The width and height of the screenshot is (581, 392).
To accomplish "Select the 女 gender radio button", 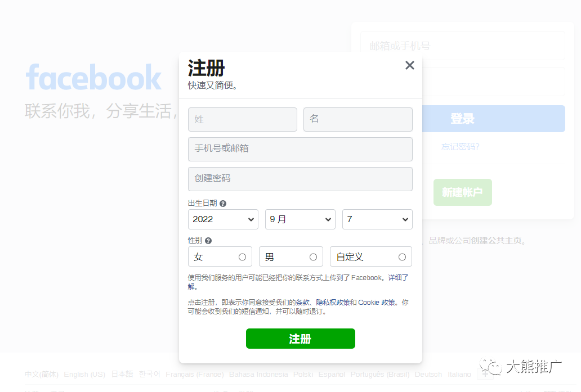I will tap(242, 257).
